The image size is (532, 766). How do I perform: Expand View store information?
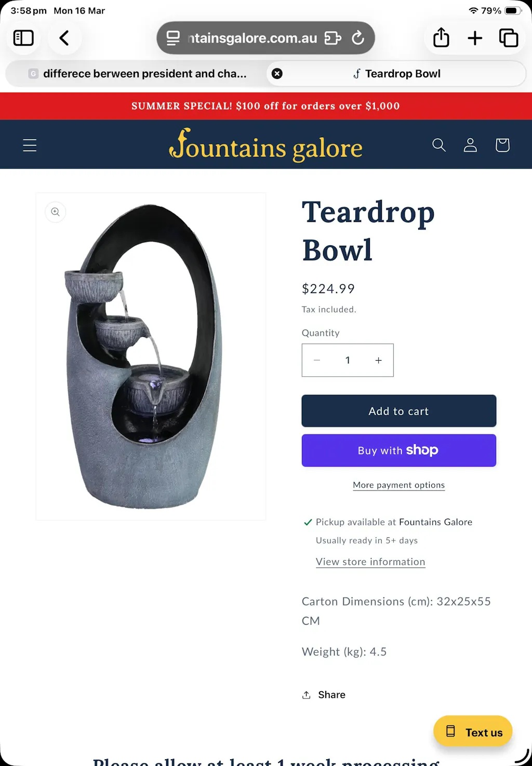pos(370,562)
